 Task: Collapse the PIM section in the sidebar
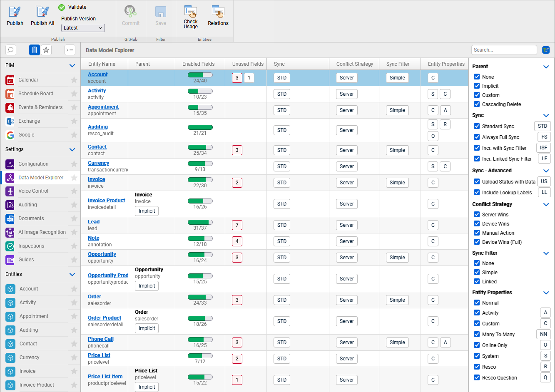(x=72, y=66)
